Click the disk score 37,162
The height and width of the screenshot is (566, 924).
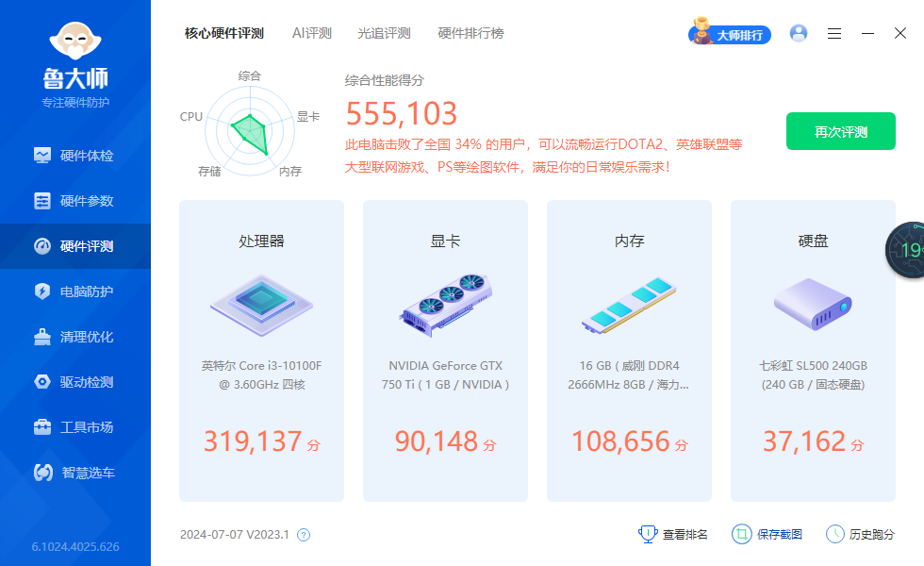point(804,441)
